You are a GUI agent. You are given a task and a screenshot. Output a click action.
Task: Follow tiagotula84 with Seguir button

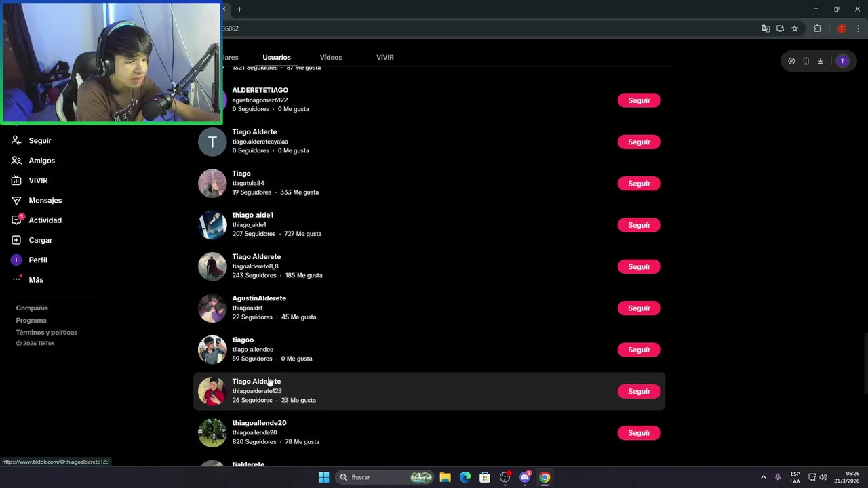[639, 184]
